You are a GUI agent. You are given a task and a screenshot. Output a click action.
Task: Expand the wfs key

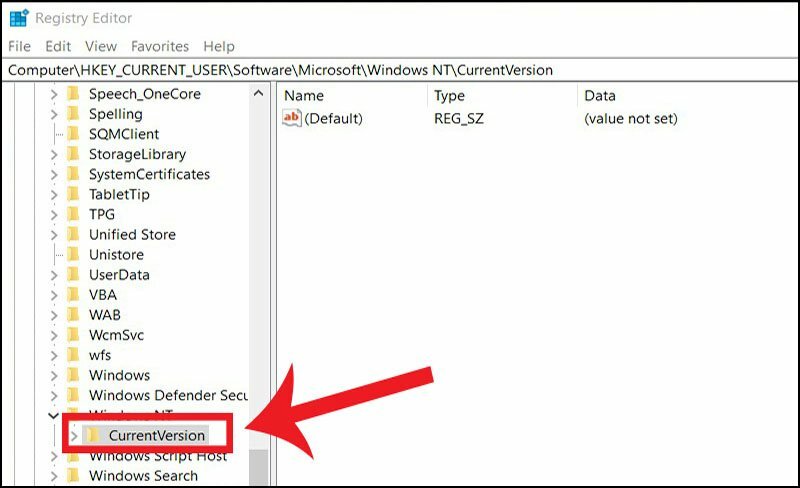[54, 355]
